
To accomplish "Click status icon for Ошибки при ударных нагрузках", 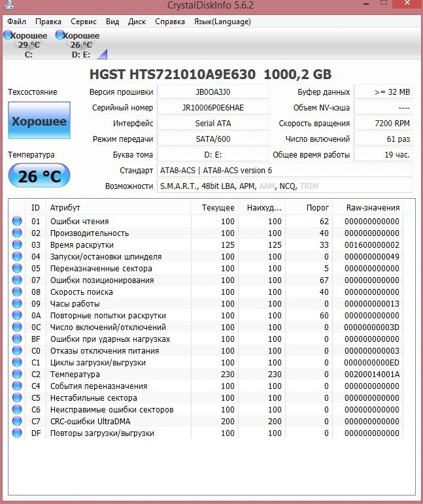I will tap(17, 339).
